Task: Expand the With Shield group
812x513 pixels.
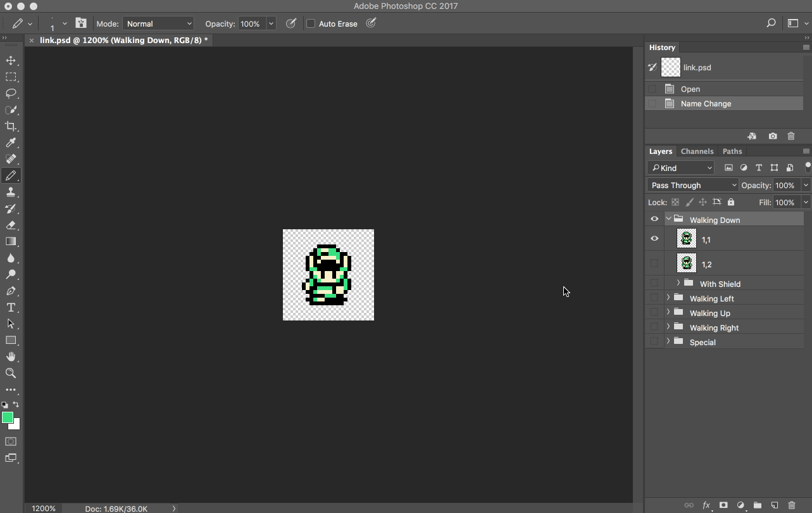Action: [678, 283]
